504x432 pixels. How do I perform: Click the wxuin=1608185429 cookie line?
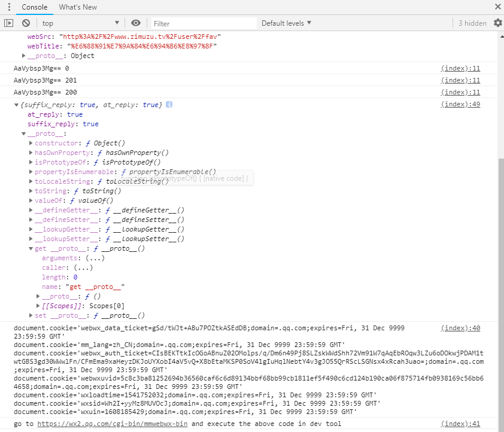185,412
